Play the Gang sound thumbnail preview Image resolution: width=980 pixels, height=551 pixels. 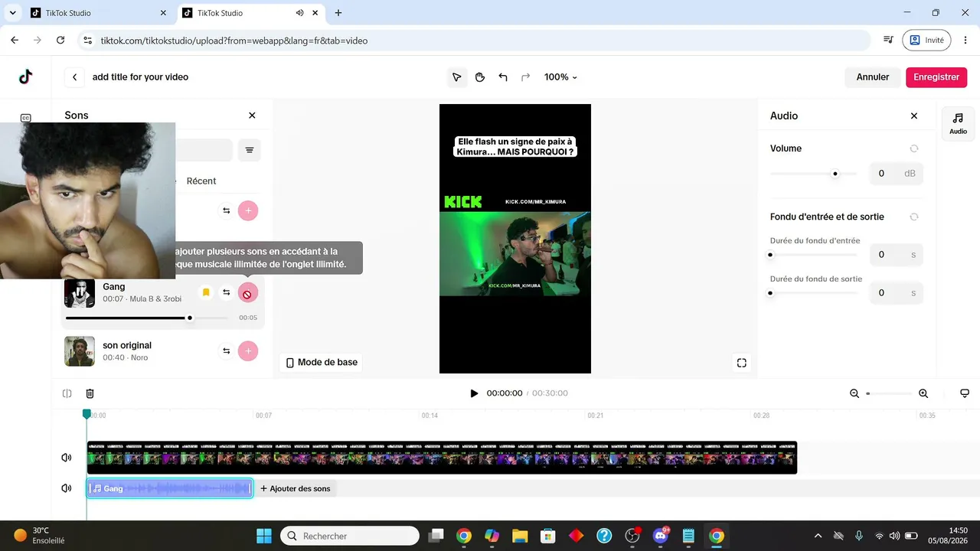pos(80,293)
